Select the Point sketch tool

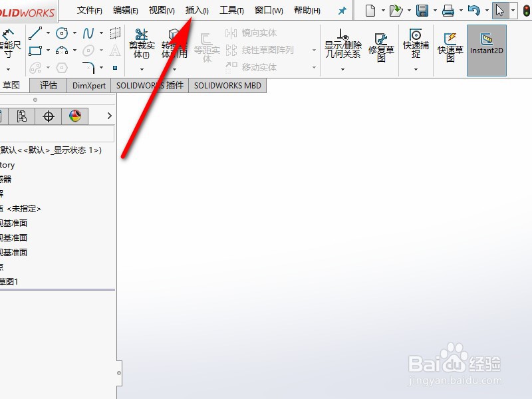[x=115, y=68]
